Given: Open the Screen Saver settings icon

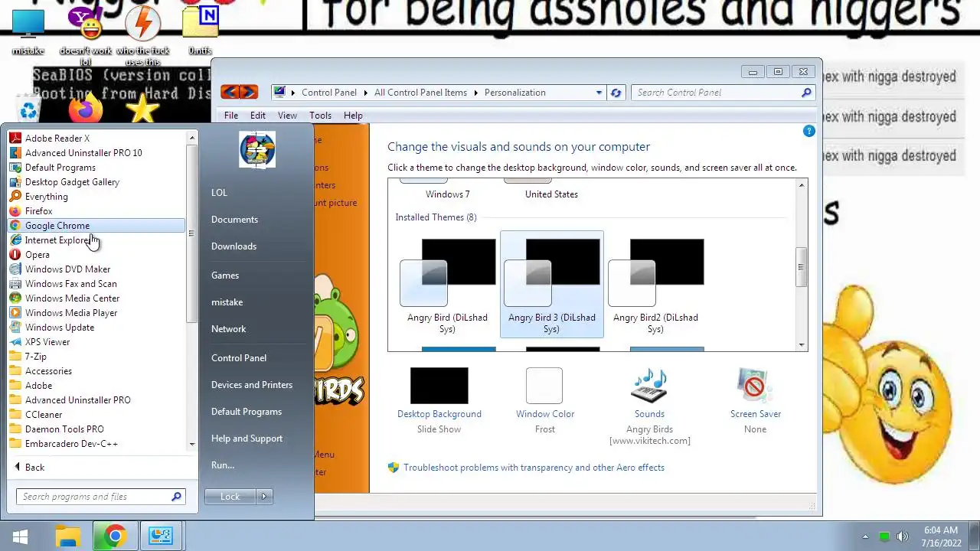Looking at the screenshot, I should tap(755, 386).
